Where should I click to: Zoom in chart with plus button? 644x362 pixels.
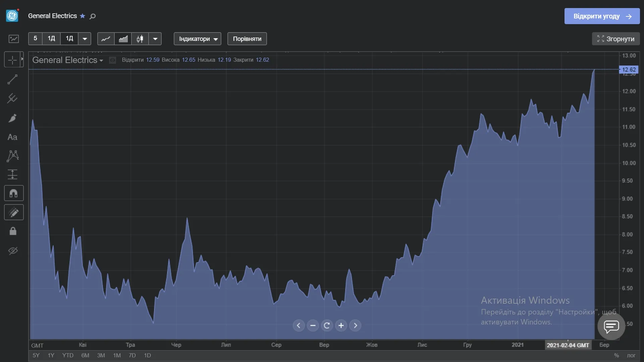click(341, 325)
